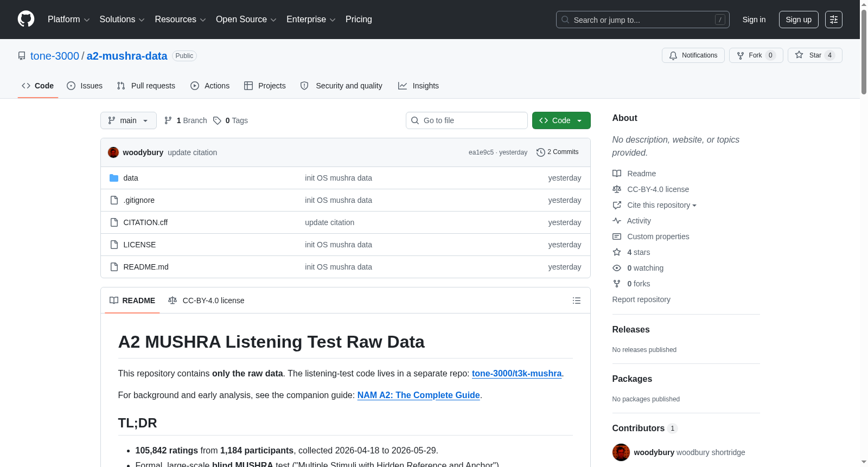Expand Cite this repository dropdown
868x467 pixels.
click(x=662, y=205)
